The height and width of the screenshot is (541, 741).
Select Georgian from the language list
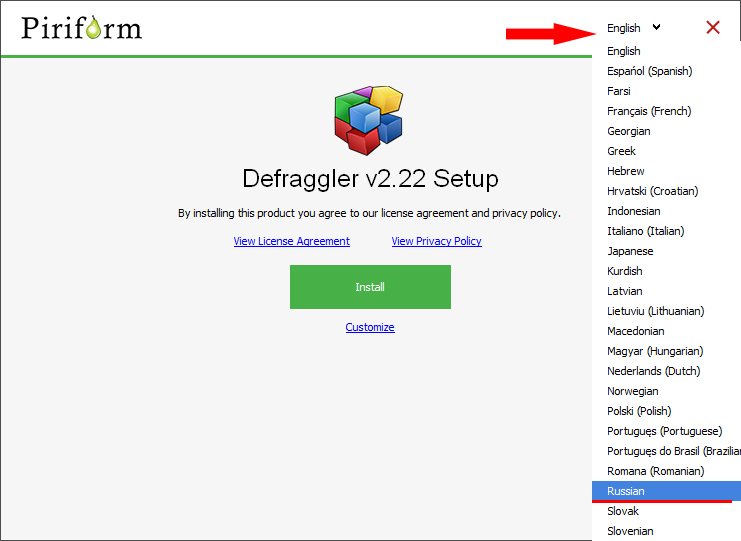pos(628,131)
